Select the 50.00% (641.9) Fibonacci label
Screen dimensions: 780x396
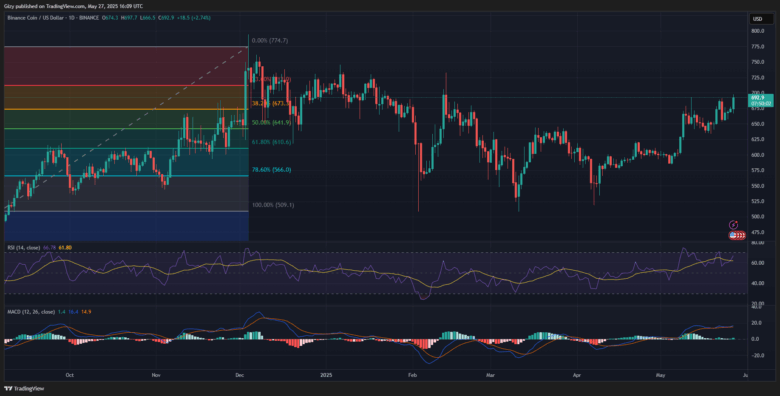(271, 122)
